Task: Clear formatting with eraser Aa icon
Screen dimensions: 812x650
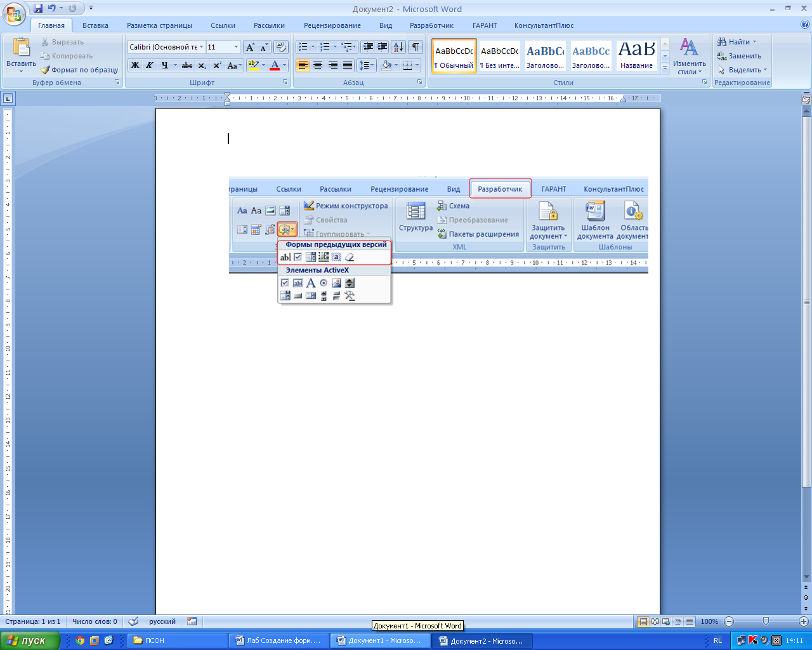Action: pos(282,47)
